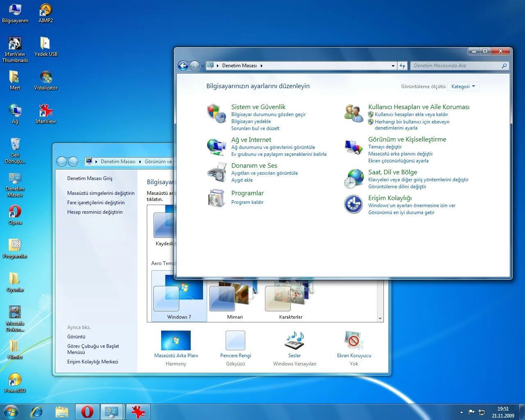Click Denetim Masası Giriş in back window

(90, 178)
